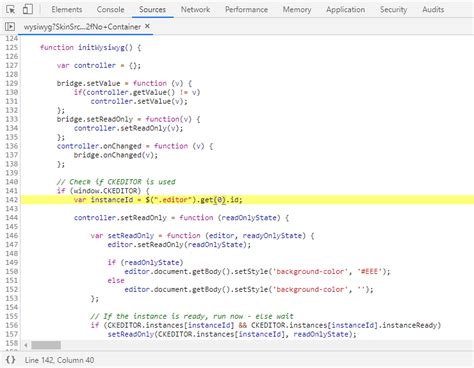Set breakpoint on line number 142
Viewport: 474px width, 368px height.
tap(11, 200)
